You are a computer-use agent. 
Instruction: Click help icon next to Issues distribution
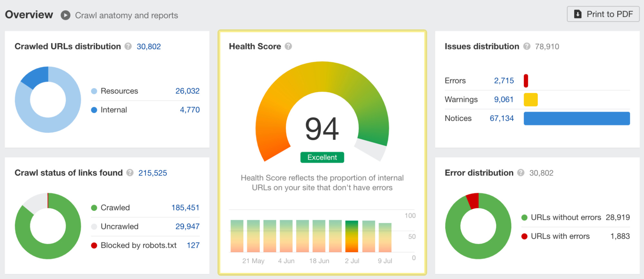527,46
